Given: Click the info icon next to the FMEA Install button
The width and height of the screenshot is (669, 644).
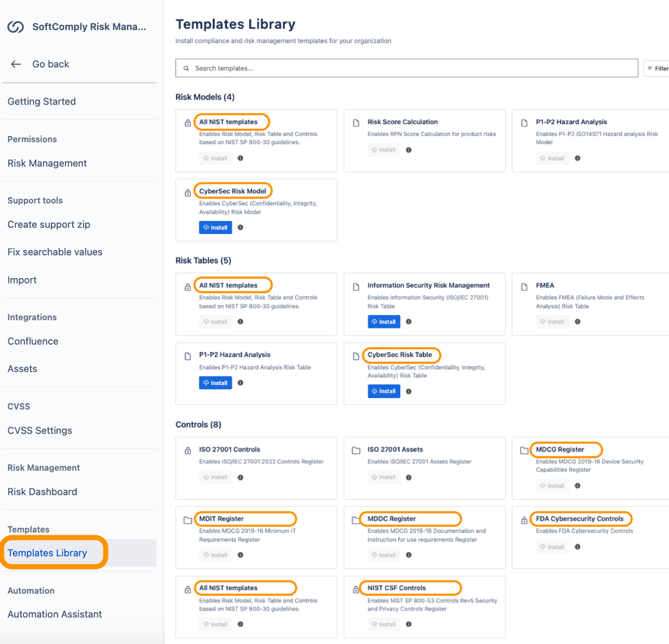Looking at the screenshot, I should pos(576,322).
